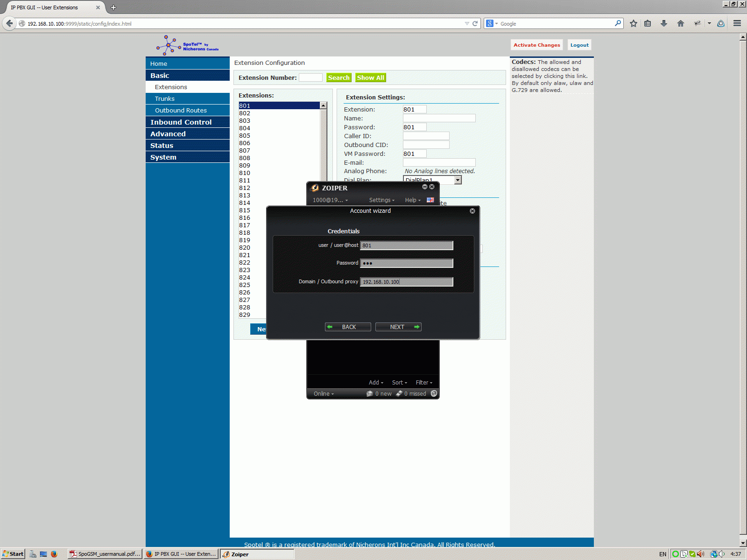This screenshot has height=560, width=747.
Task: Expand the 1000@19... account dropdown in Zoiper
Action: pyautogui.click(x=331, y=200)
